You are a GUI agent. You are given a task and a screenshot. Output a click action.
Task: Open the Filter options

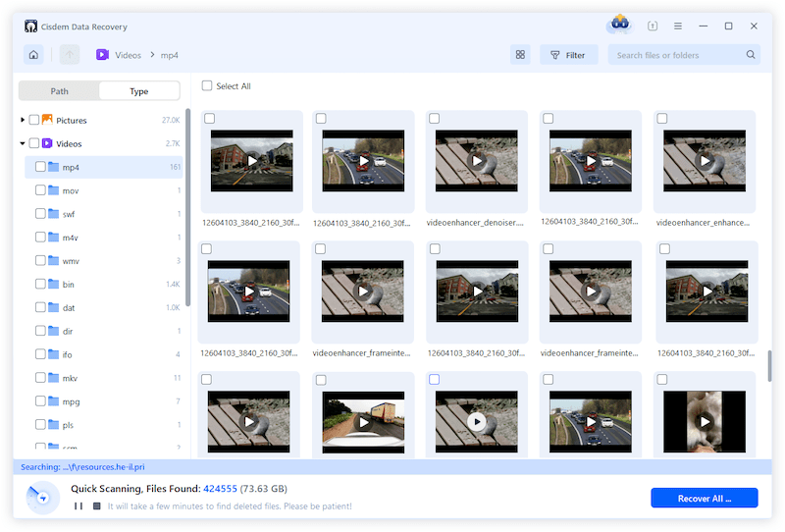pos(568,55)
